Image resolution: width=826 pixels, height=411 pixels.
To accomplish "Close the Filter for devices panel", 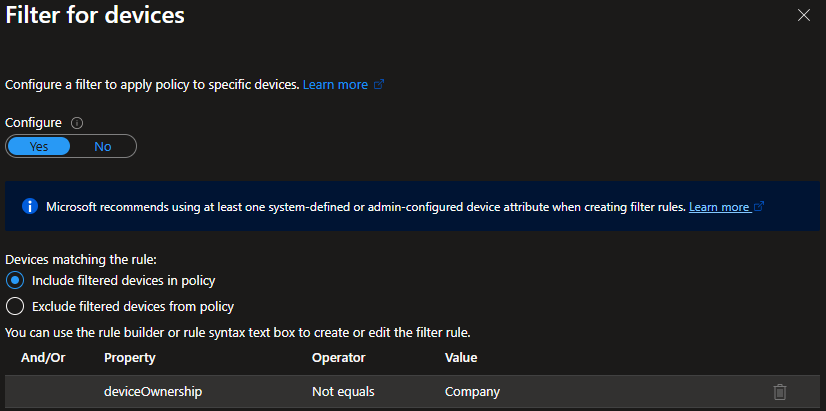I will tap(803, 15).
